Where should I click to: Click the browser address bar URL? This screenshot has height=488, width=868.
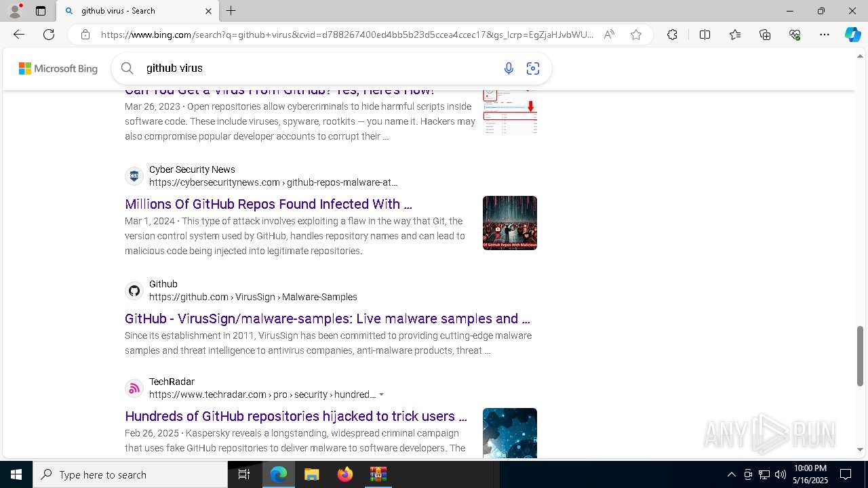[x=347, y=35]
